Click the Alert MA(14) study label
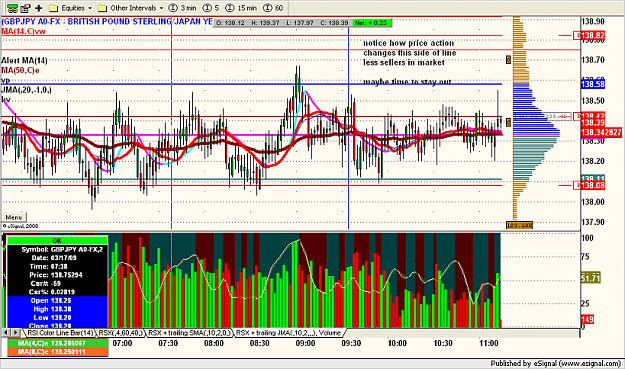Screen dimensions: 625x369 click(x=24, y=61)
